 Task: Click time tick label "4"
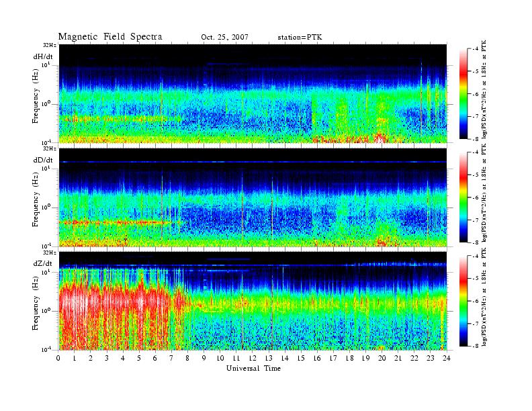point(123,358)
